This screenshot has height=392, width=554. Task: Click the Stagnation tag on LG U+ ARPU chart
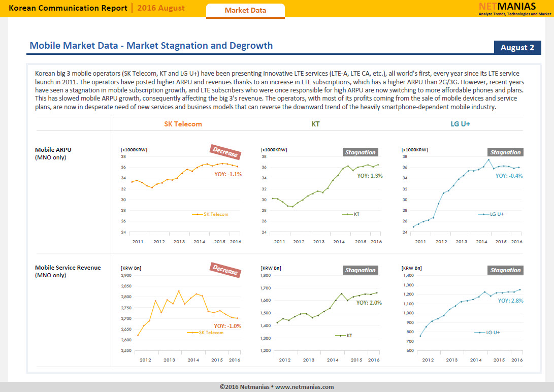(x=505, y=152)
